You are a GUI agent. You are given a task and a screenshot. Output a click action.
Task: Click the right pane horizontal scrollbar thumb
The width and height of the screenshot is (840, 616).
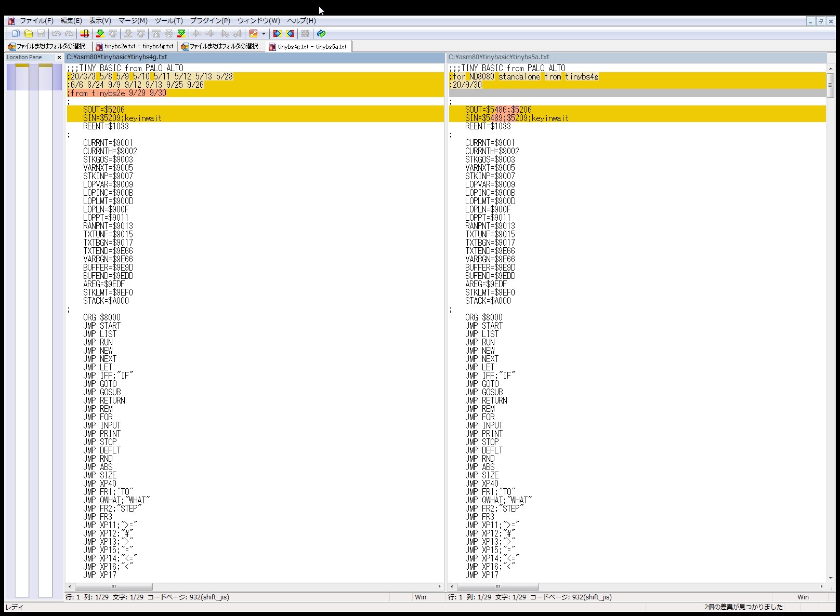[497, 586]
